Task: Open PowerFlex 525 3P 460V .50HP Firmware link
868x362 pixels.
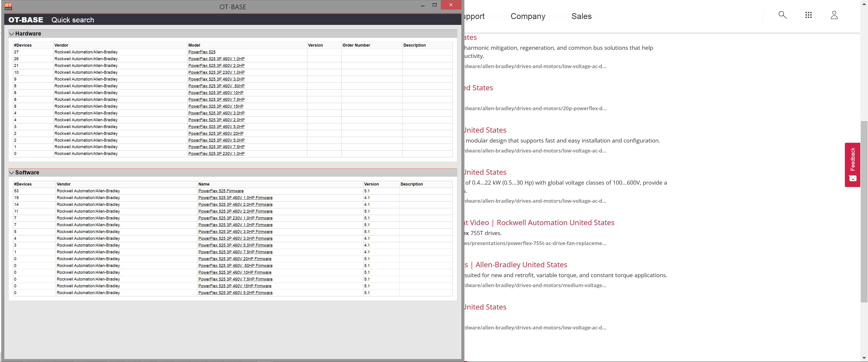Action: point(235,266)
